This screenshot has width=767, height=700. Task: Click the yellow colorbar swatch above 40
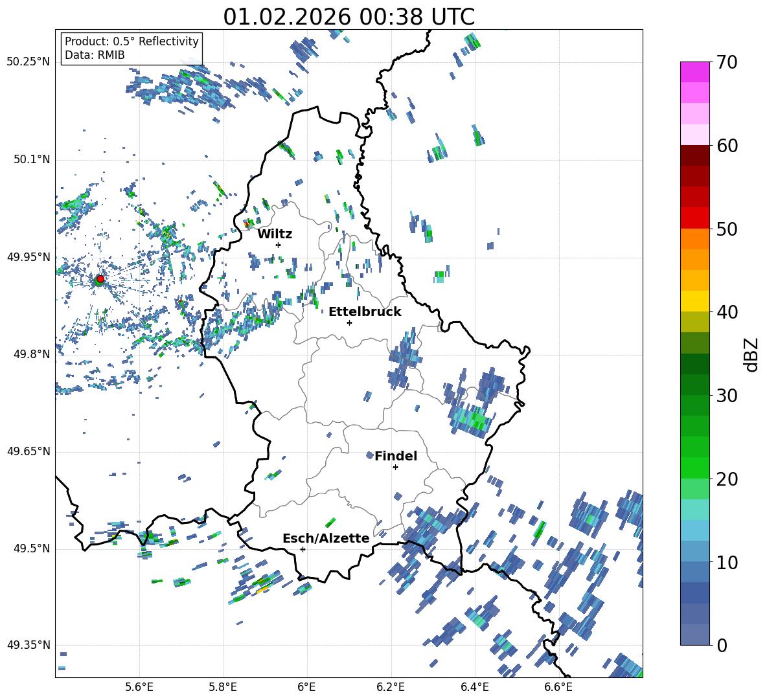(x=694, y=301)
